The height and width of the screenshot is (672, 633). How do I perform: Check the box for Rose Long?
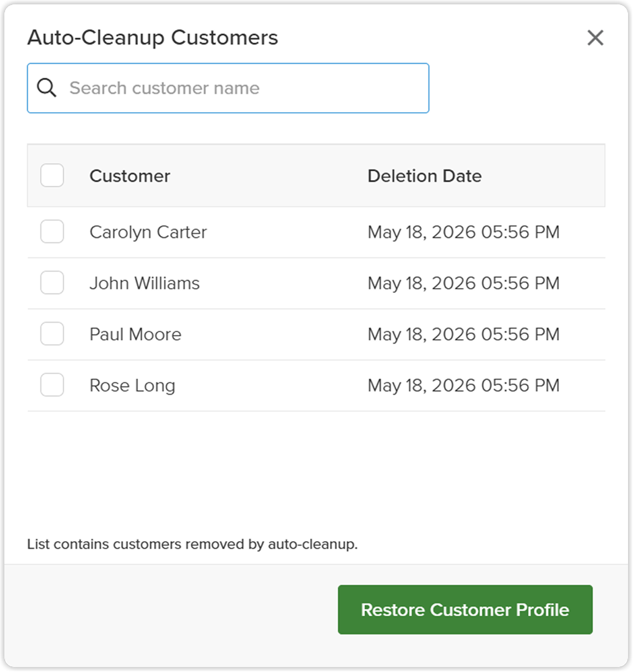52,385
